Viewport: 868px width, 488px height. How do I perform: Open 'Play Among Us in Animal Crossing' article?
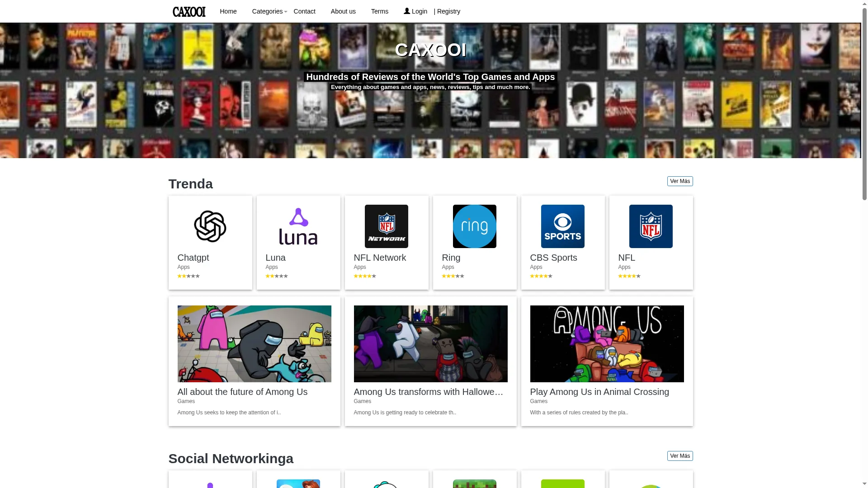point(599,392)
